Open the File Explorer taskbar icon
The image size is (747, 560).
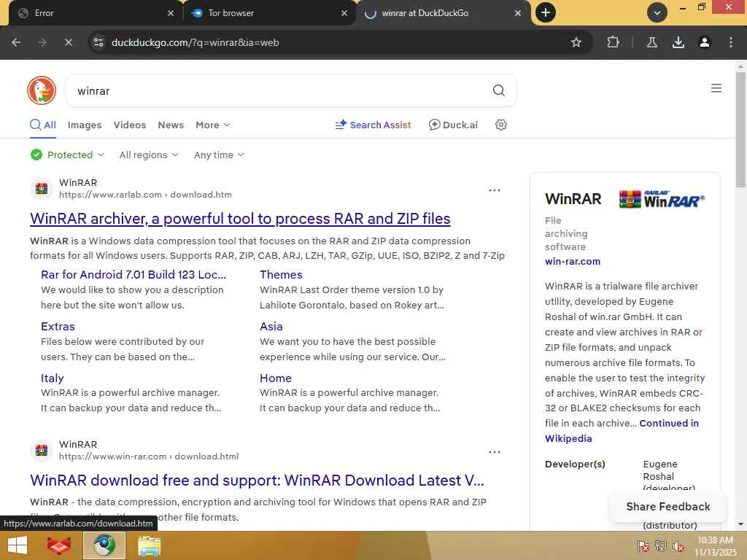[x=149, y=545]
